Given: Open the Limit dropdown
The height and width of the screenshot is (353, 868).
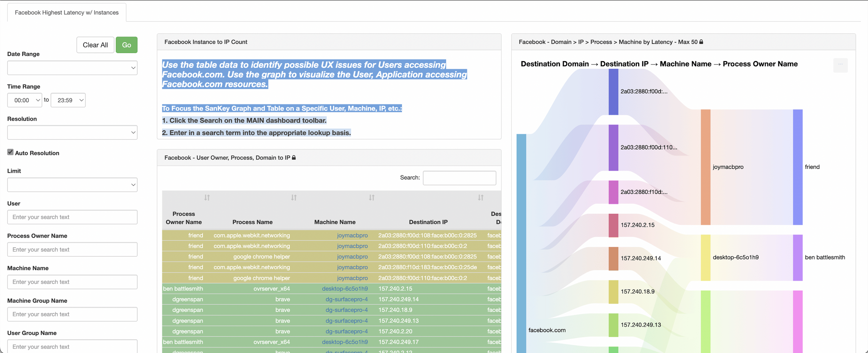Looking at the screenshot, I should (x=72, y=184).
